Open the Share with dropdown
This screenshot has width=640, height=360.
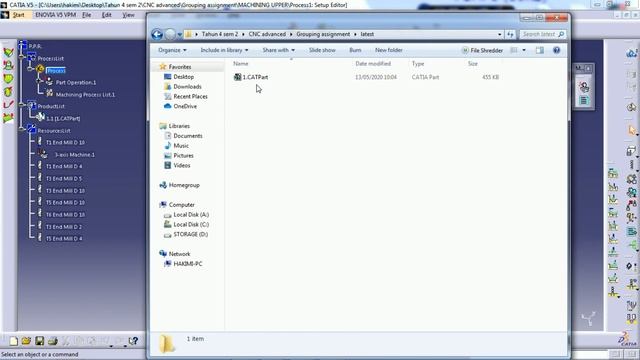click(x=278, y=50)
